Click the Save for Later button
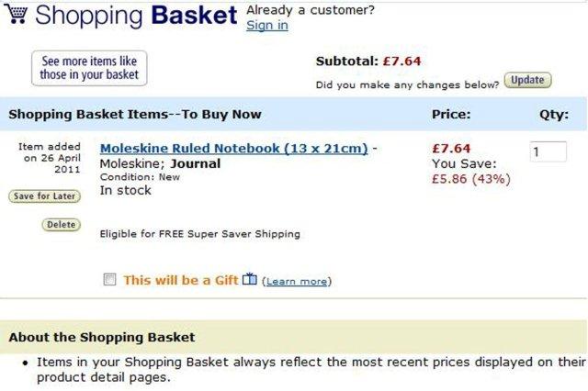This screenshot has width=588, height=391. [44, 196]
